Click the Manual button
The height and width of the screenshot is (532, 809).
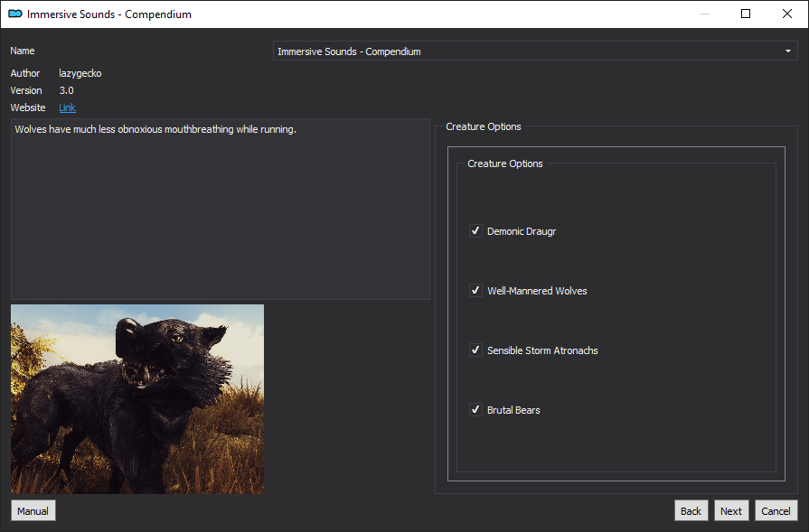coord(33,511)
